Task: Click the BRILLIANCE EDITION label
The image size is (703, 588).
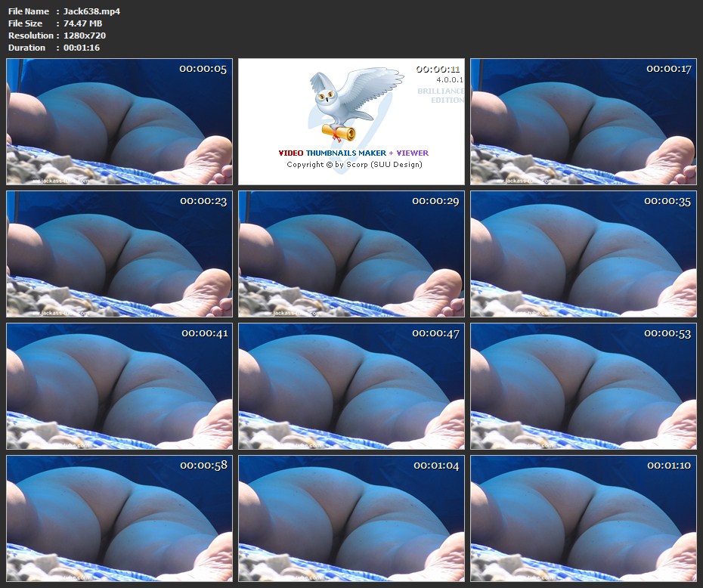Action: coord(441,95)
